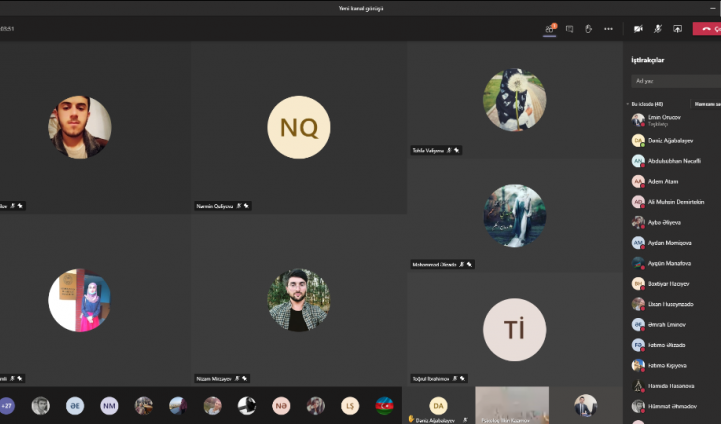Screen dimensions: 721x424
Task: Click the pin icon beside Nərmin Quliyeva
Action: click(x=246, y=206)
